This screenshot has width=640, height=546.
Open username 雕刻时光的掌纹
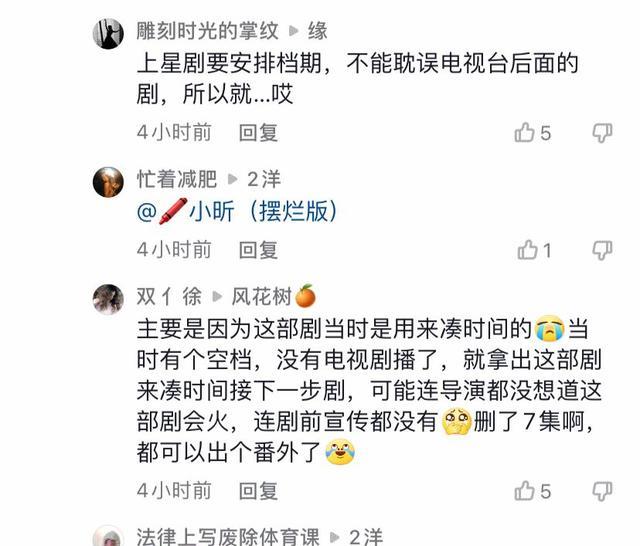pos(208,31)
